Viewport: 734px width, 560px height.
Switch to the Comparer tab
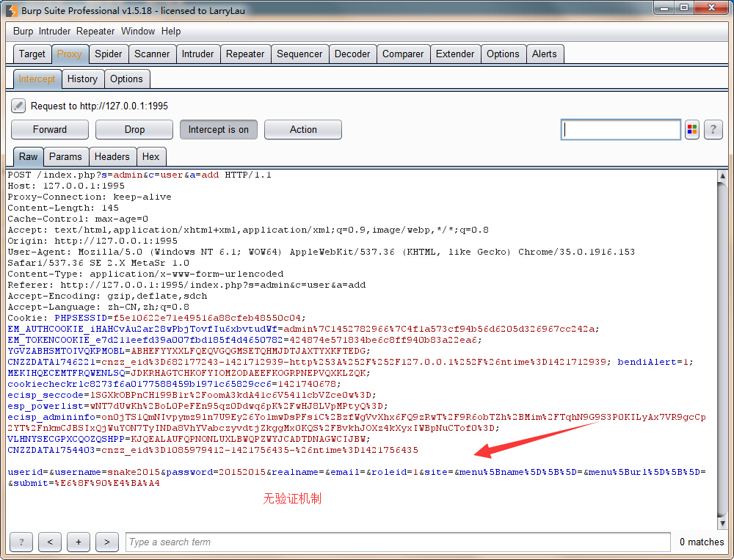point(403,54)
